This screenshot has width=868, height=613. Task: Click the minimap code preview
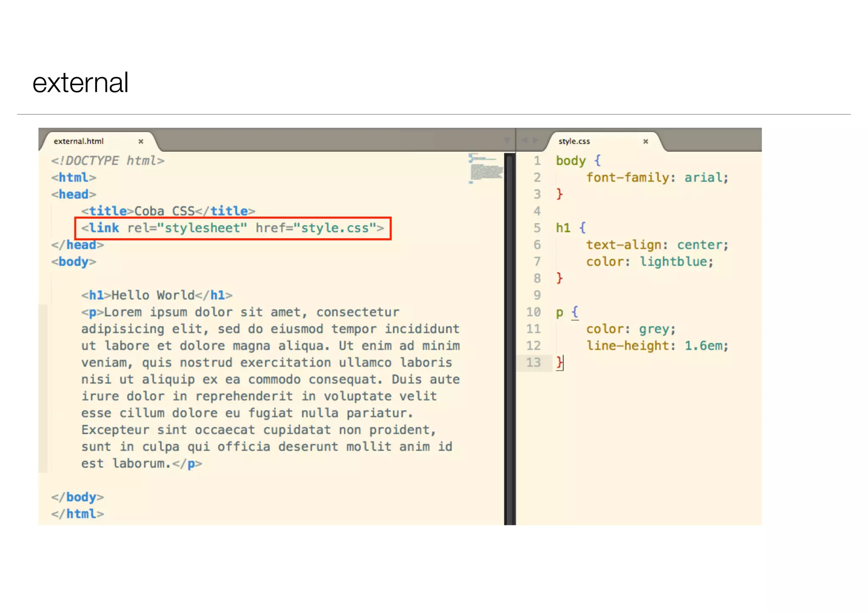[x=486, y=169]
